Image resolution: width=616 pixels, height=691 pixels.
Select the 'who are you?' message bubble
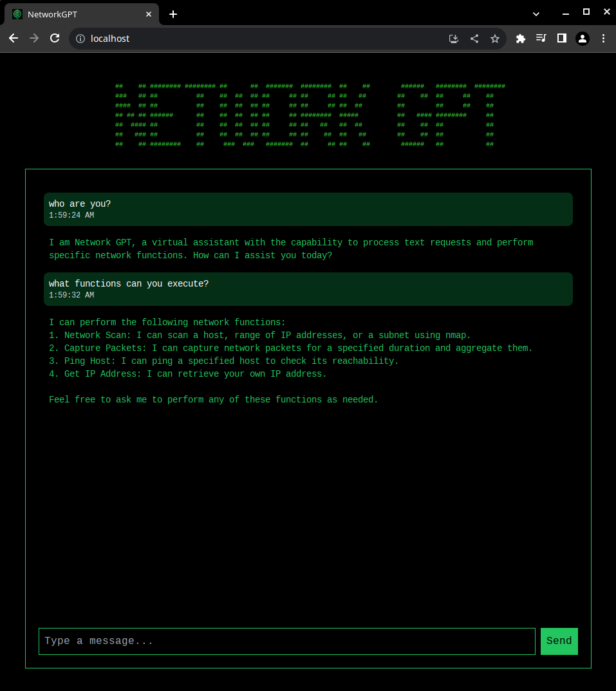tap(308, 209)
